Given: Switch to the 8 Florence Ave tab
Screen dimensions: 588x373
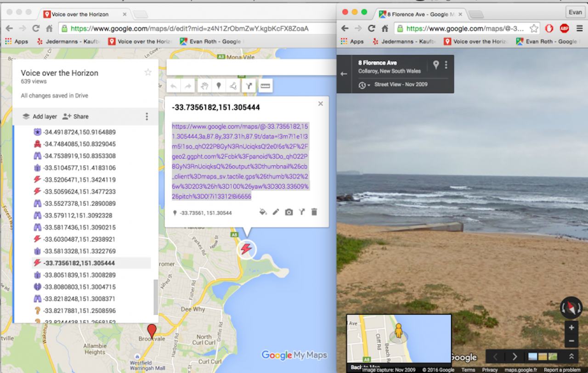Looking at the screenshot, I should coord(418,14).
